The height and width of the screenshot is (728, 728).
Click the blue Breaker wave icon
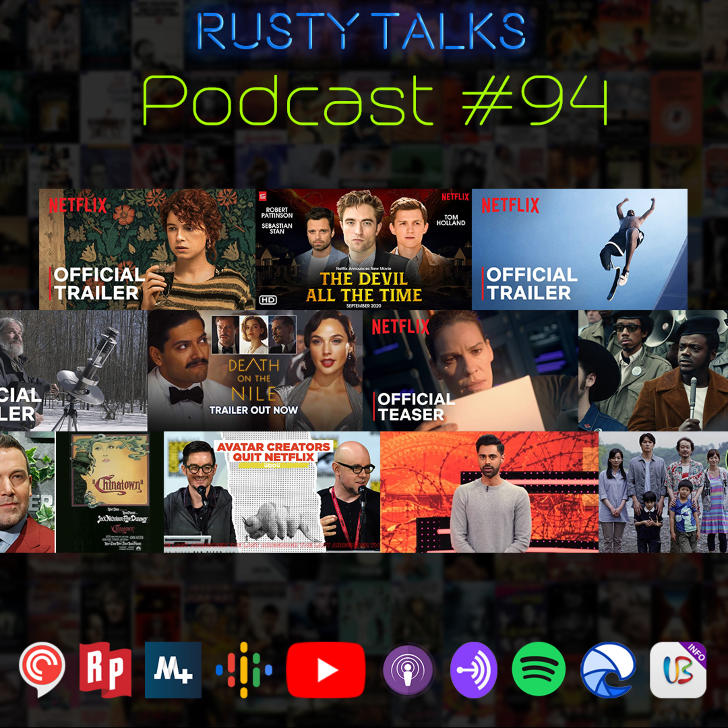pyautogui.click(x=608, y=670)
